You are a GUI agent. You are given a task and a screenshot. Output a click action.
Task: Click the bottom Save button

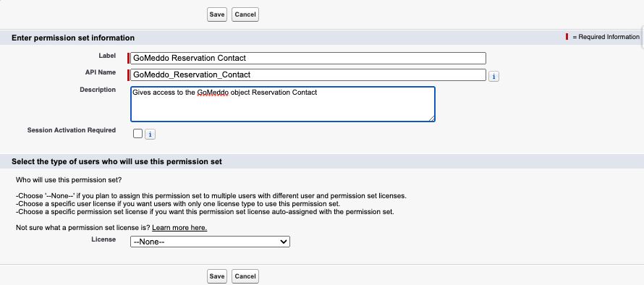[217, 276]
